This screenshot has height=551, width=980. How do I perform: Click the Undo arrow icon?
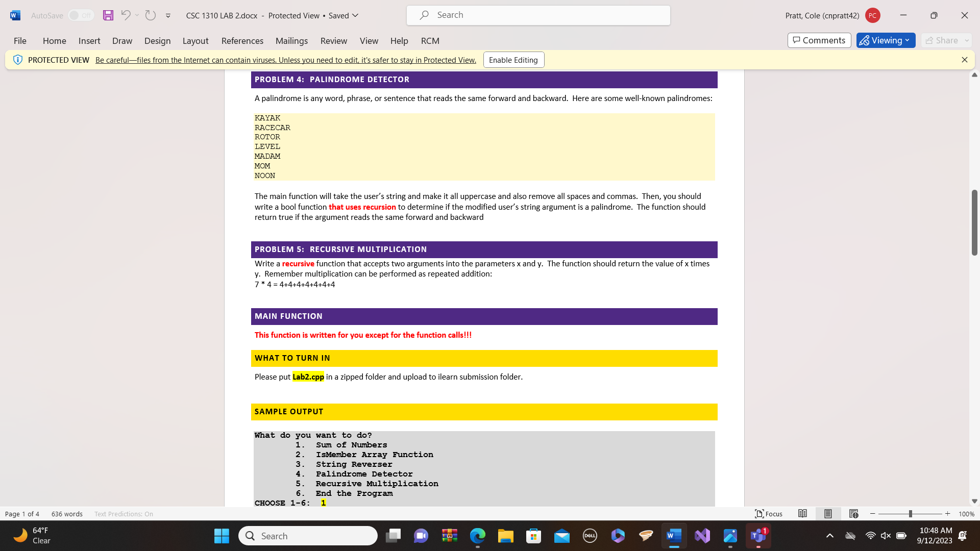tap(126, 15)
